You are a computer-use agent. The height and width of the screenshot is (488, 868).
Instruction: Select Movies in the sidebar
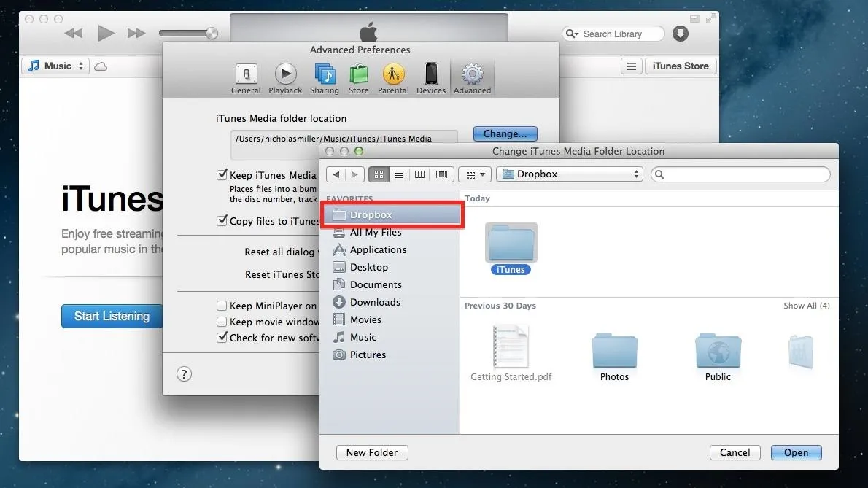tap(390, 319)
